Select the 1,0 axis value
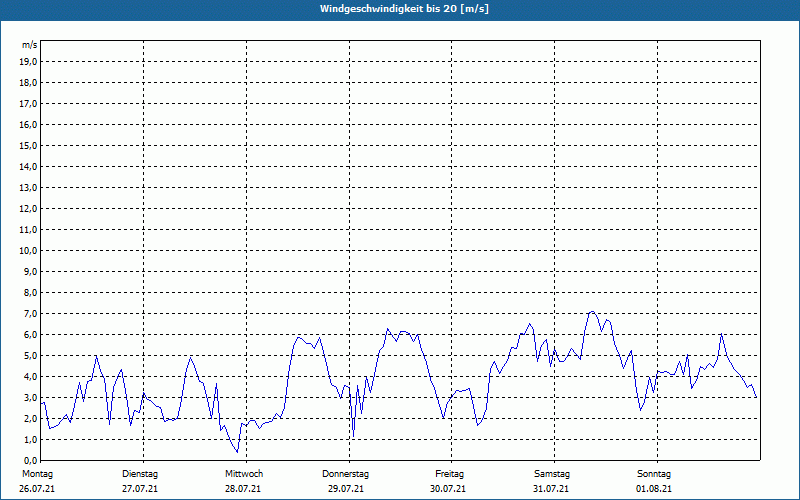This screenshot has width=800, height=500. (30, 440)
